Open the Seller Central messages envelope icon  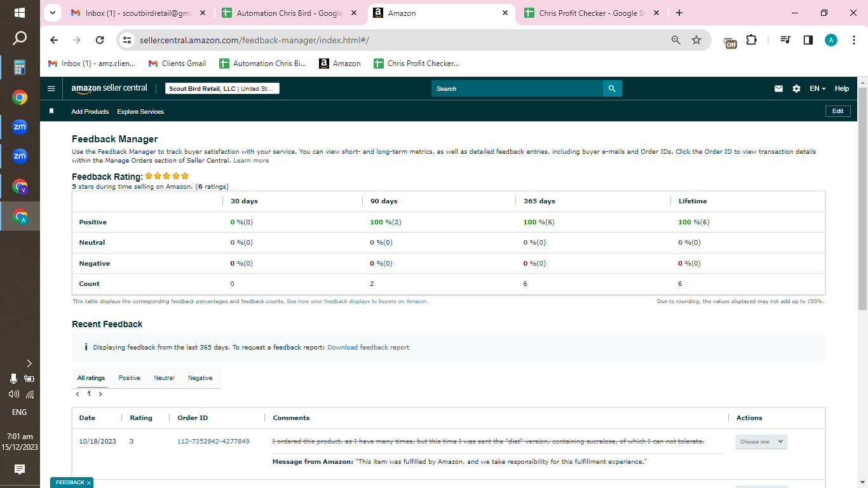pos(778,88)
